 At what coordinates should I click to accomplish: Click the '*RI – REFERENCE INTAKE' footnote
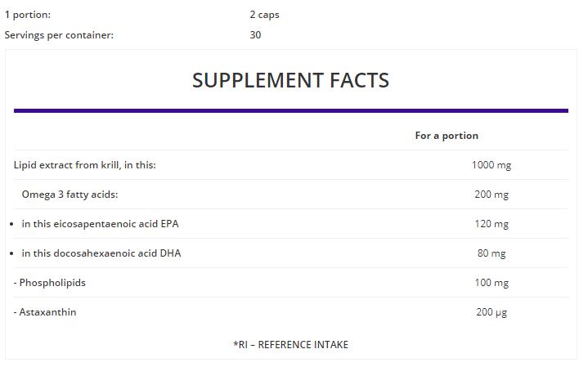point(290,344)
